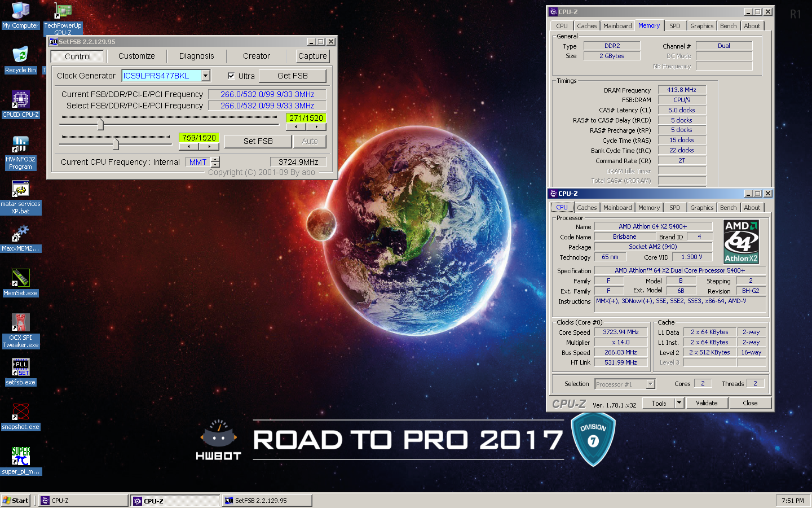Click the 7:51 PM taskbar clock
This screenshot has width=812, height=508.
coord(793,501)
